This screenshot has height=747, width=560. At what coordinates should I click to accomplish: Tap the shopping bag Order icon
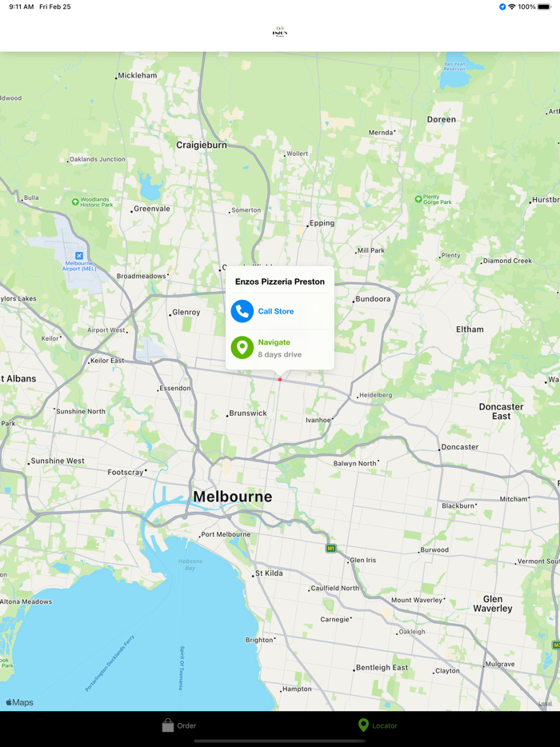pos(168,725)
